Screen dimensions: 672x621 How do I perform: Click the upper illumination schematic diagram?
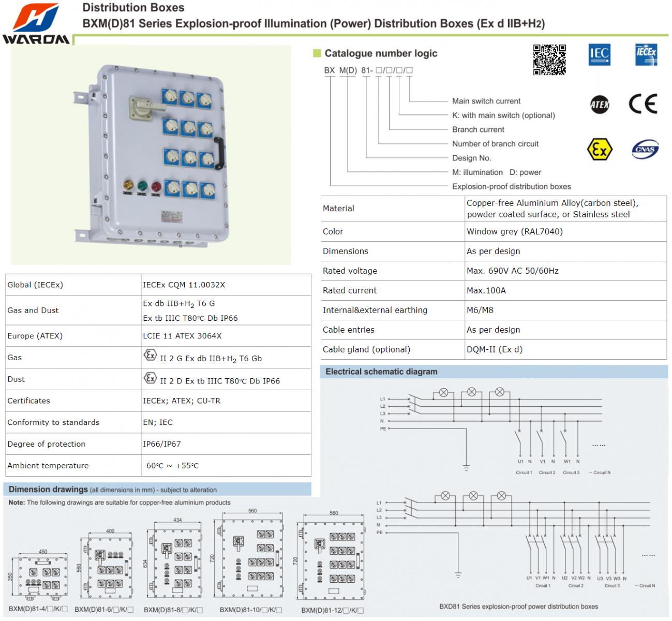[x=496, y=431]
